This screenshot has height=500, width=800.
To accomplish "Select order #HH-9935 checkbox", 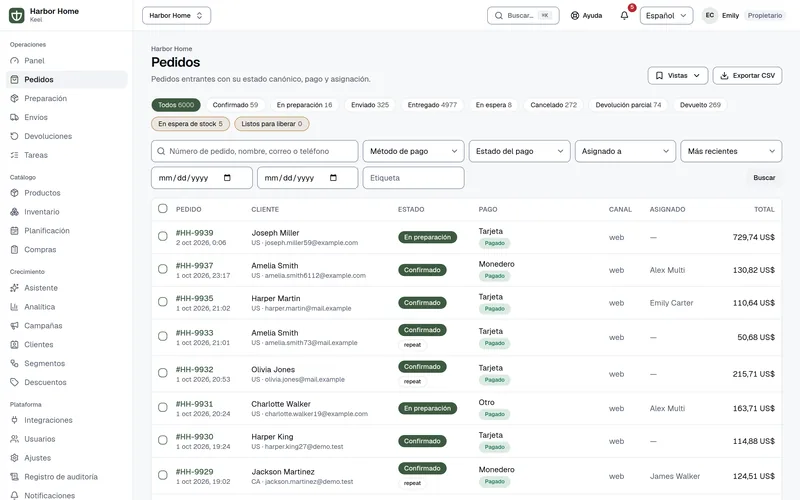I will 163,302.
